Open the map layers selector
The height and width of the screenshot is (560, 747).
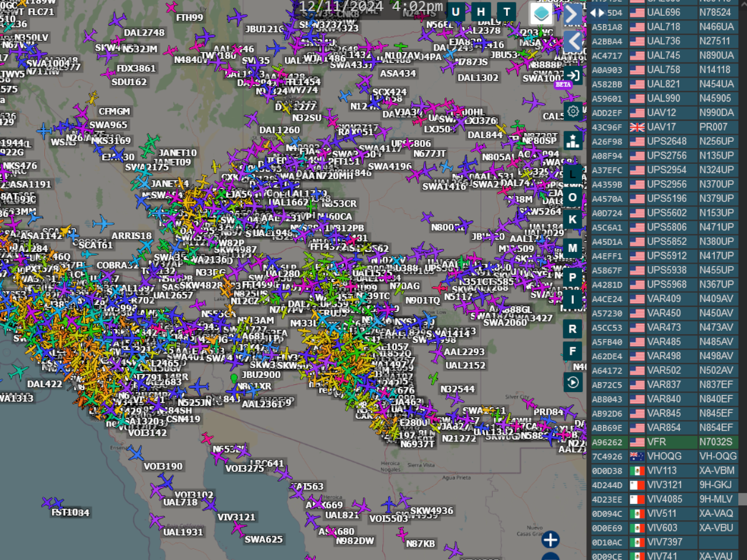click(x=542, y=13)
